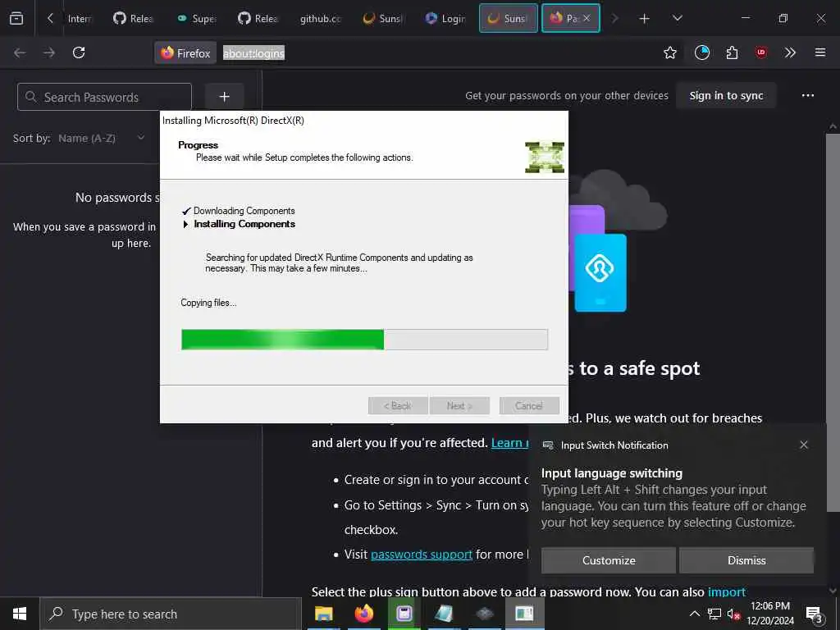
Task: Open the network status tray icon
Action: (714, 614)
